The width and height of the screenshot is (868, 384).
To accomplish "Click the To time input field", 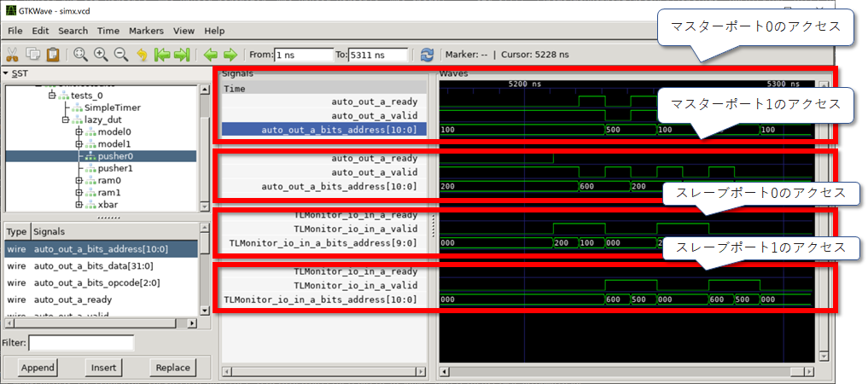I will 378,55.
